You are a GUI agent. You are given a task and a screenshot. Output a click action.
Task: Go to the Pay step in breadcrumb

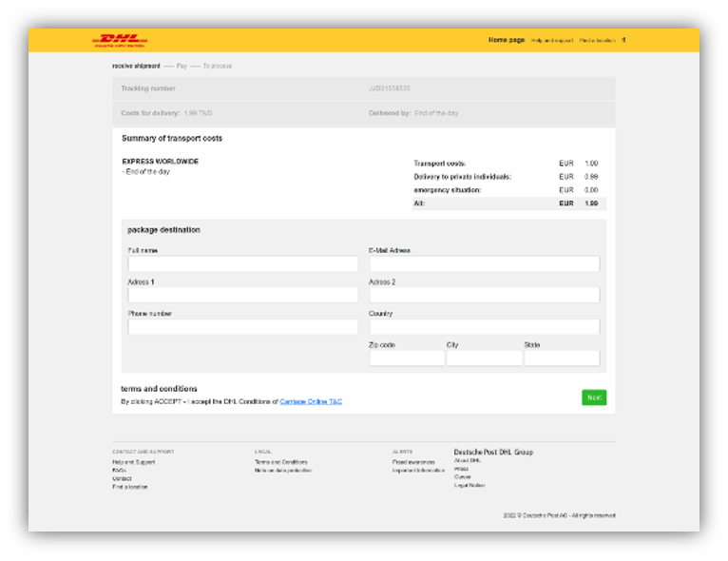(x=182, y=66)
